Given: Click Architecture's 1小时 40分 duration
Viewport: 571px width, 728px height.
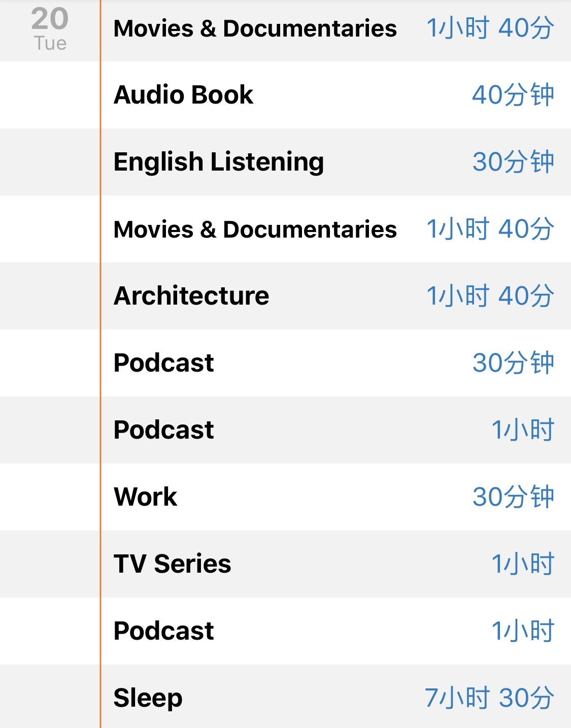Looking at the screenshot, I should point(490,296).
